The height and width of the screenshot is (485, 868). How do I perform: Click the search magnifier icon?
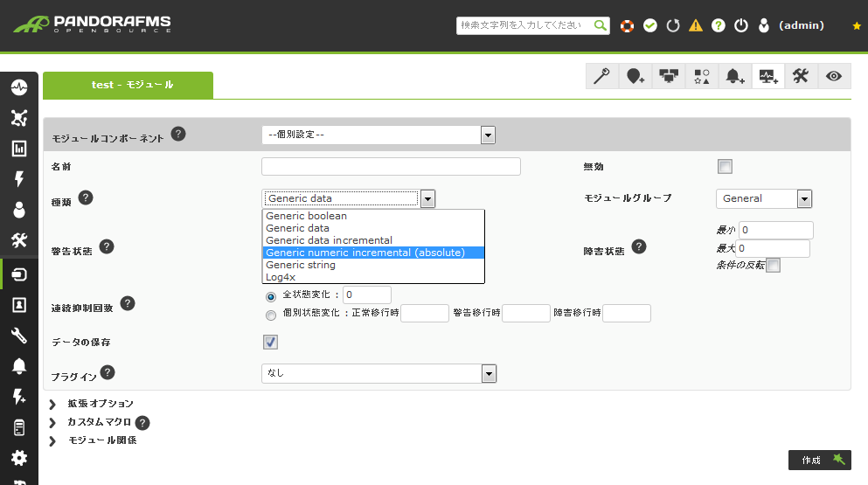(600, 25)
